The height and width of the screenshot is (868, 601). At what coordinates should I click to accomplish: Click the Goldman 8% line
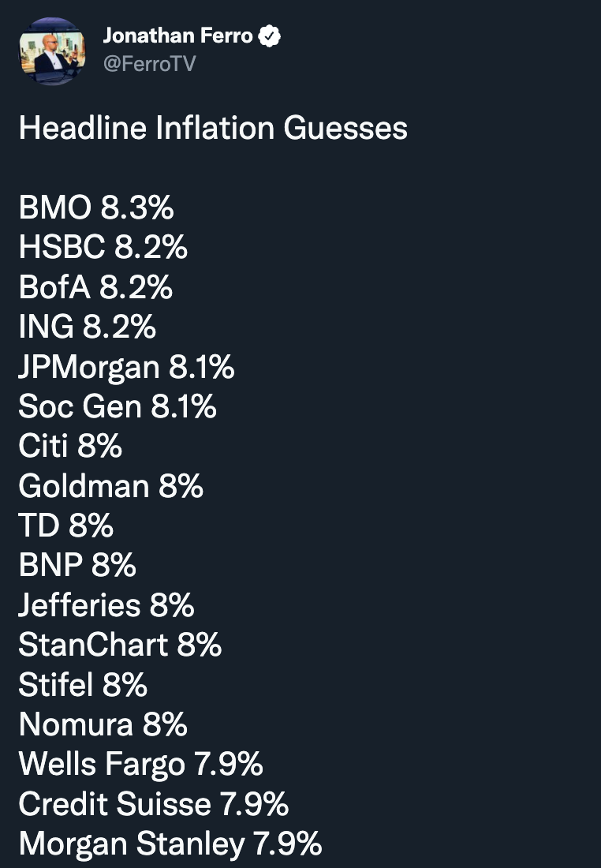[111, 486]
